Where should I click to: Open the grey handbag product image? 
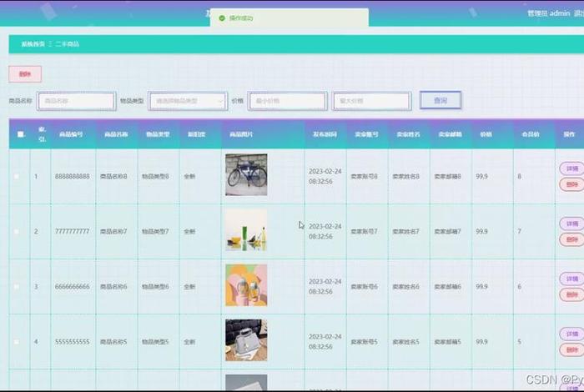[246, 340]
